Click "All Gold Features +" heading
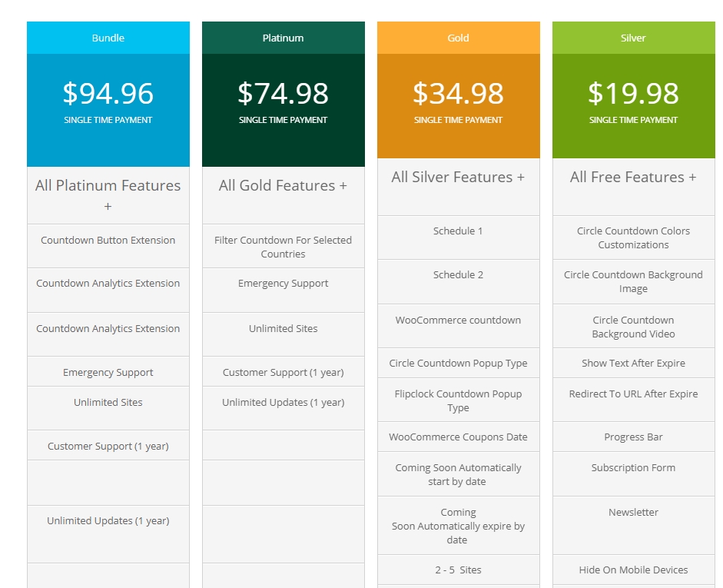 coord(283,185)
